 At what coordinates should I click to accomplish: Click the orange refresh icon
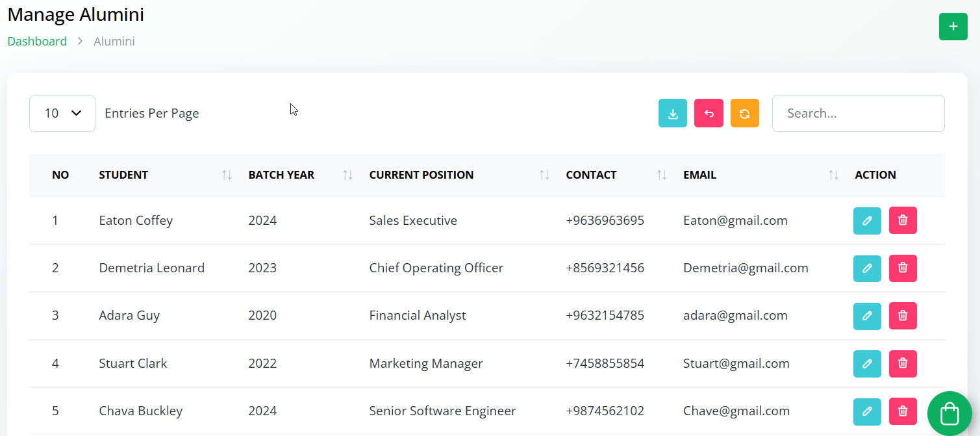[x=745, y=113]
